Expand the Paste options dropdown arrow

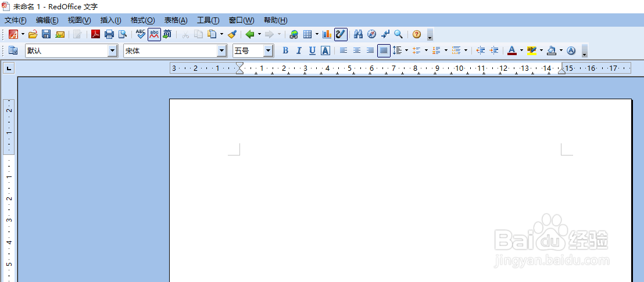point(222,34)
